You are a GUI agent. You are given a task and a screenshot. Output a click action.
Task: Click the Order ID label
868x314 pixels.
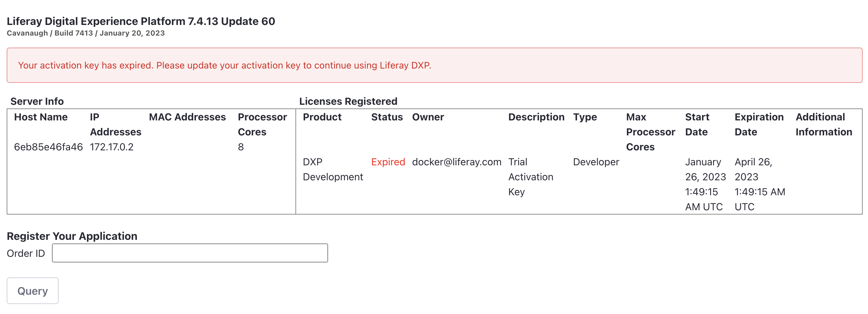pyautogui.click(x=26, y=253)
